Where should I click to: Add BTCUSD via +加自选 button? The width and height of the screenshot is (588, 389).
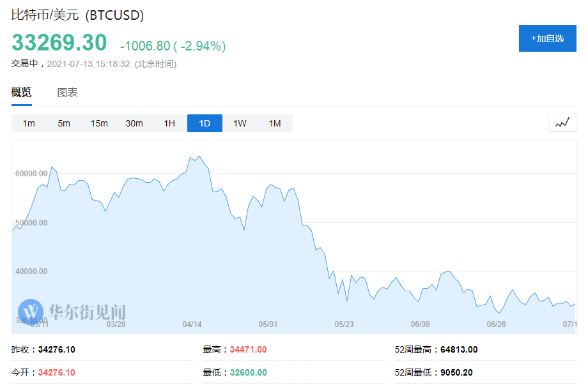(x=547, y=38)
